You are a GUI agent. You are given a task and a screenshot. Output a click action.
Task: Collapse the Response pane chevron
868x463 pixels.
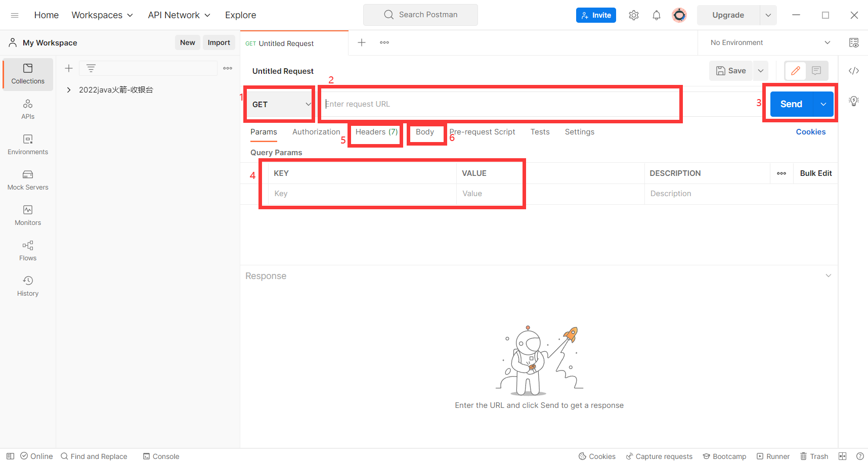[829, 275]
